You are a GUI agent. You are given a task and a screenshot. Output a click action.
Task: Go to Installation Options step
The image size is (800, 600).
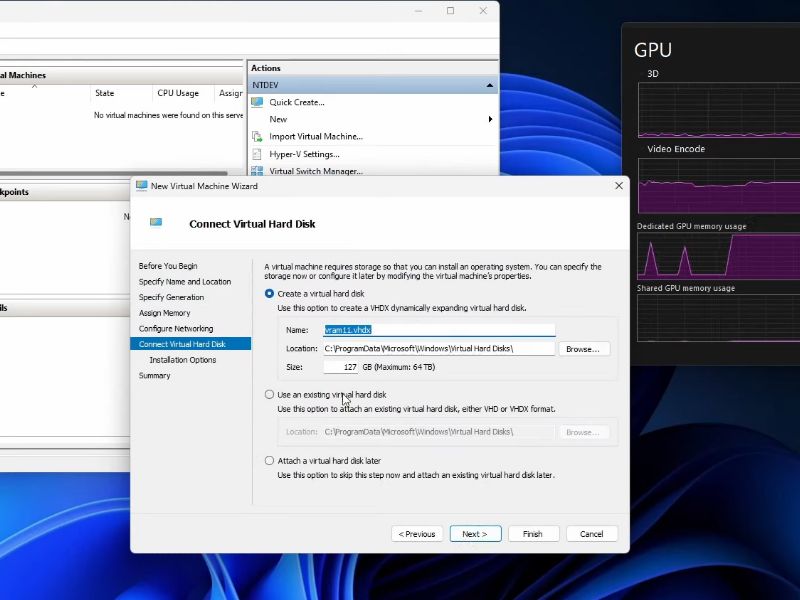coord(183,360)
